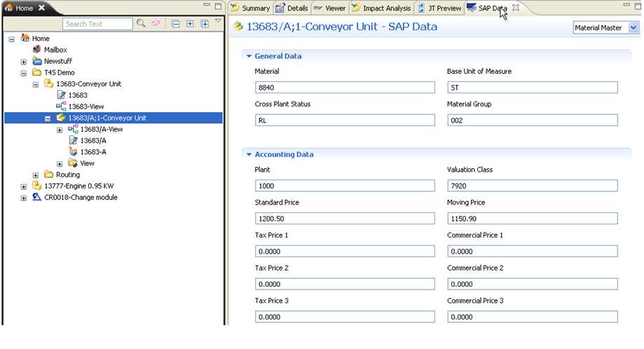The height and width of the screenshot is (349, 644).
Task: Click the Tax Price 2 field
Action: point(345,284)
